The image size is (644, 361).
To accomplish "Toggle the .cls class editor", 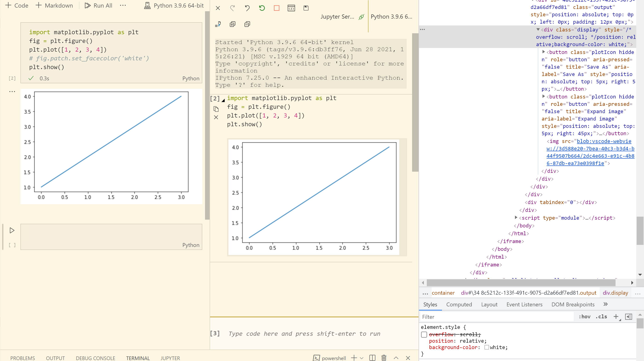I will pos(602,316).
